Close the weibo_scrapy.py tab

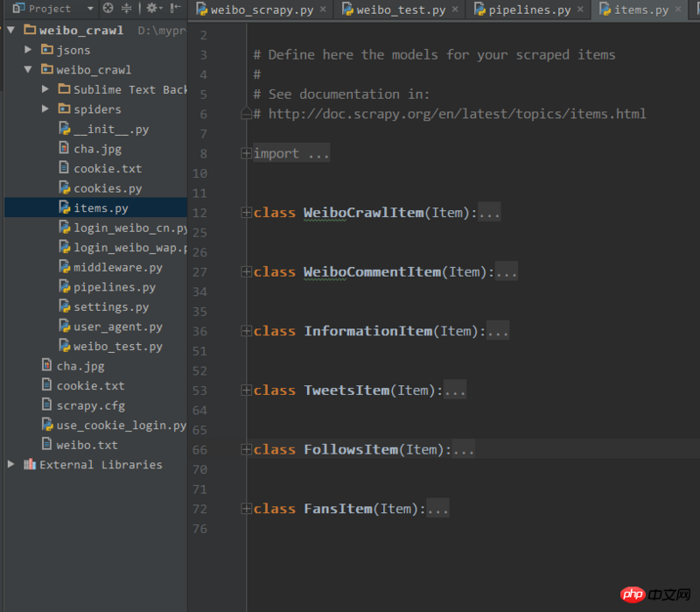pos(323,11)
